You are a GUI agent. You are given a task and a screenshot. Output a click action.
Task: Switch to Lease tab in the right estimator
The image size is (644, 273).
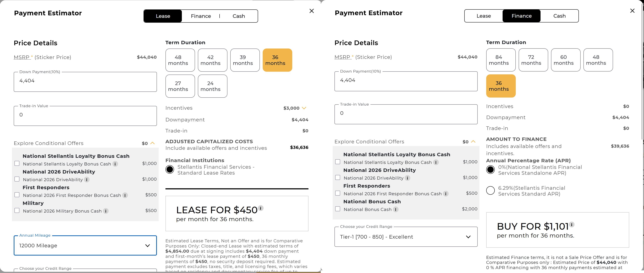click(484, 16)
